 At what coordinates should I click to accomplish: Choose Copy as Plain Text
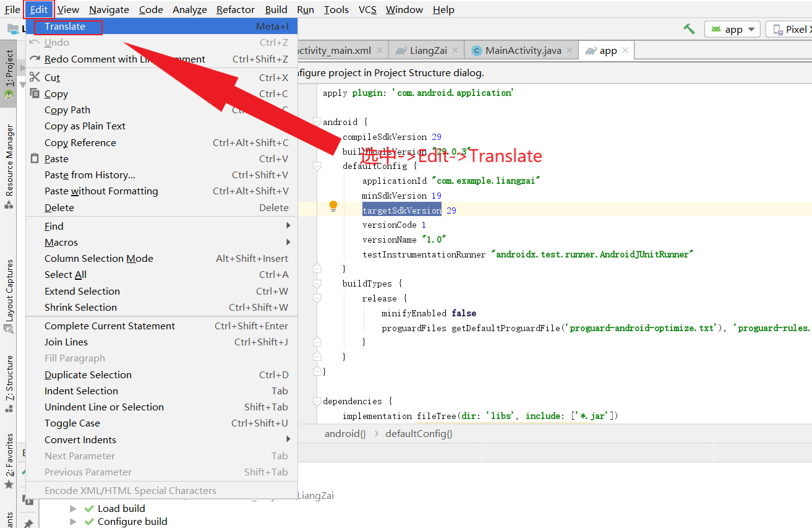coord(161,126)
